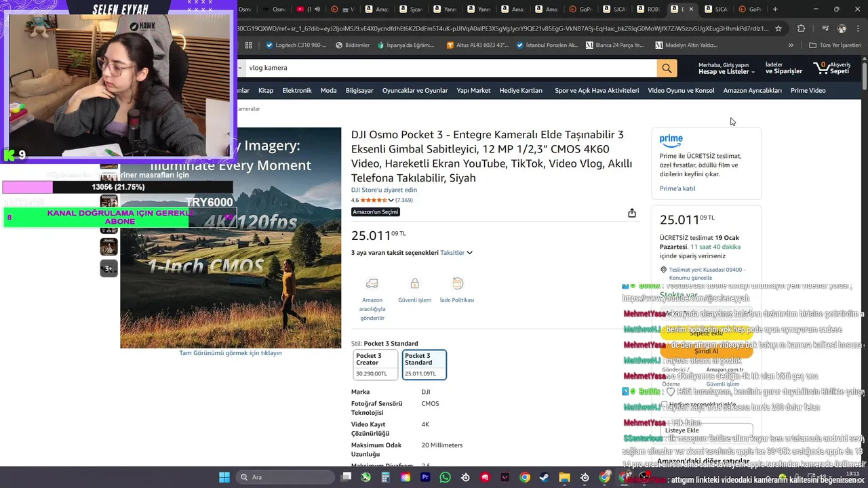Switch to the Sjcar browser tab
The width and height of the screenshot is (868, 488).
point(411,9)
